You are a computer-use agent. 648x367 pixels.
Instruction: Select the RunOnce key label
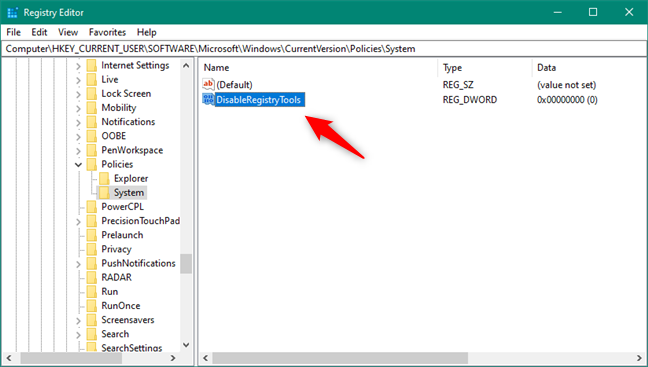[121, 306]
